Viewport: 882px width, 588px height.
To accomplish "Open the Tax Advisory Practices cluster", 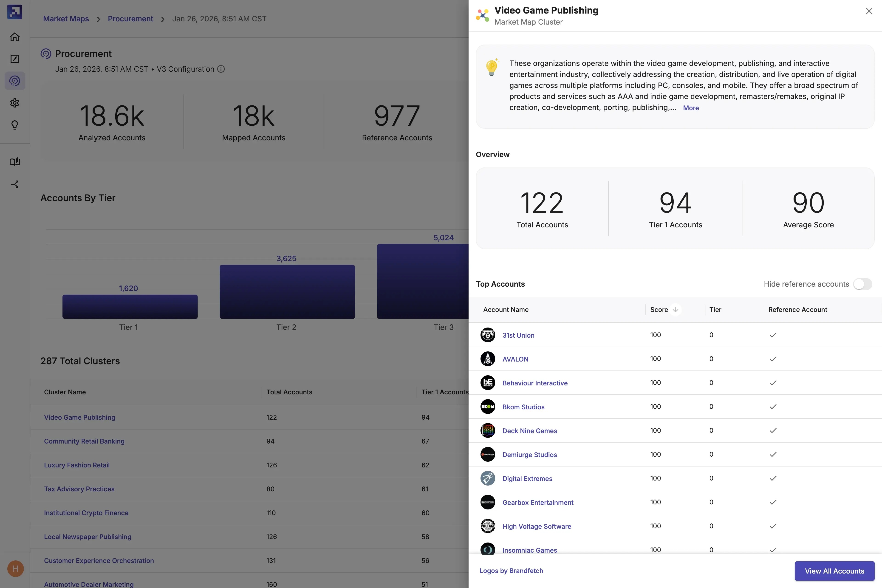I will tap(79, 489).
